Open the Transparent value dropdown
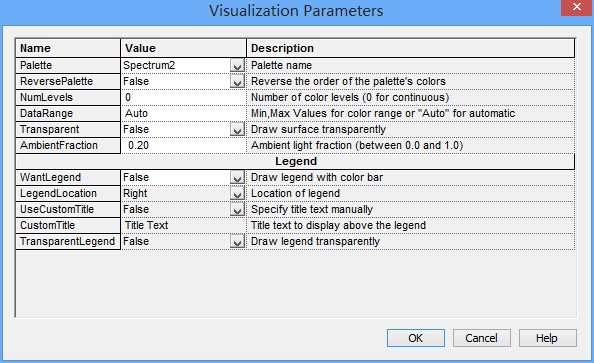The height and width of the screenshot is (363, 594). tap(237, 130)
